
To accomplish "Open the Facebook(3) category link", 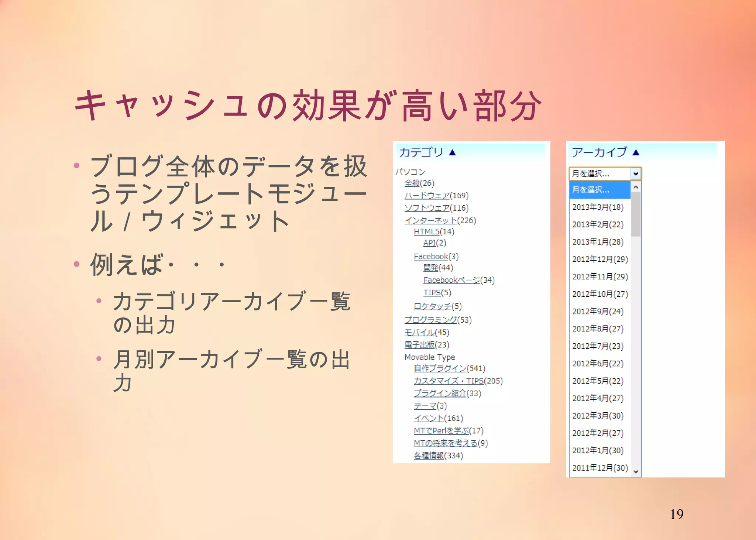I will pyautogui.click(x=431, y=256).
